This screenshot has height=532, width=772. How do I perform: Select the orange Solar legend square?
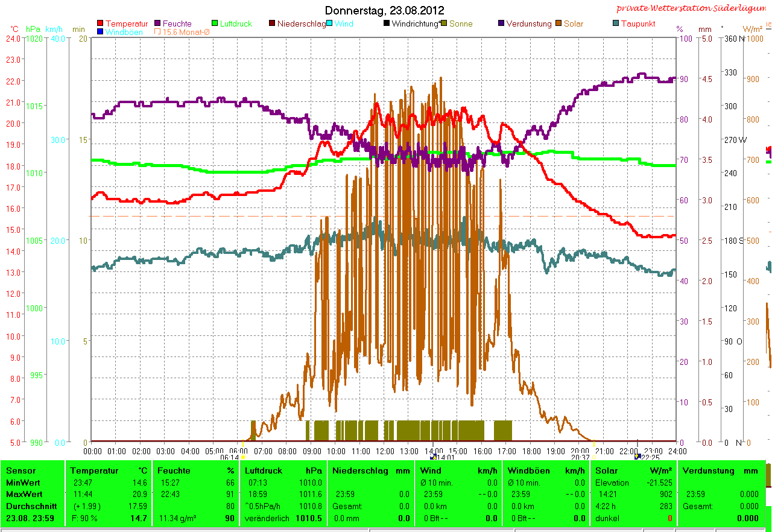pyautogui.click(x=558, y=24)
